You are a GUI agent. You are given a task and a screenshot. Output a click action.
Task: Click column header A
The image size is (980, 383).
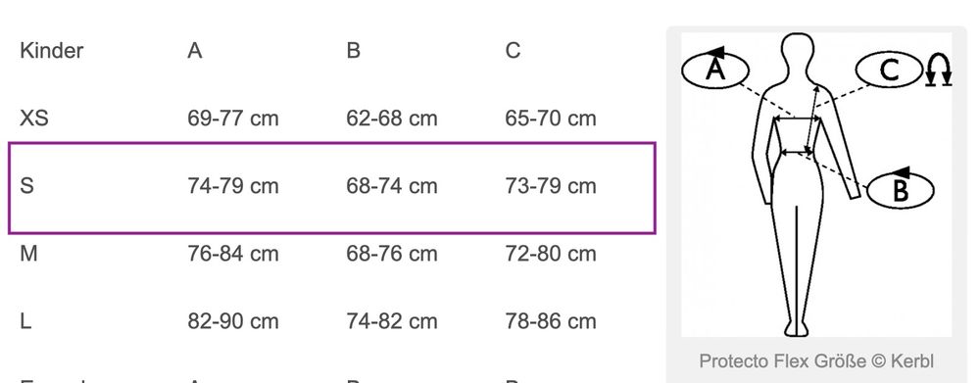point(195,51)
